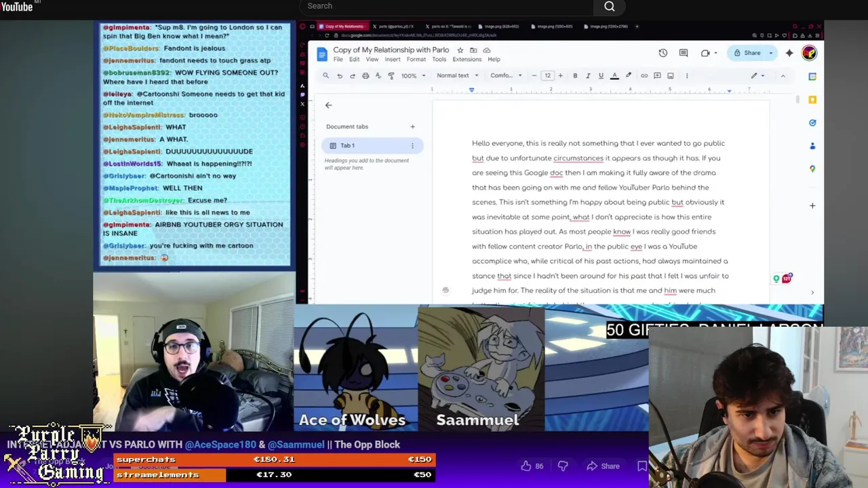Open Google Contacts in side panel

(x=812, y=146)
